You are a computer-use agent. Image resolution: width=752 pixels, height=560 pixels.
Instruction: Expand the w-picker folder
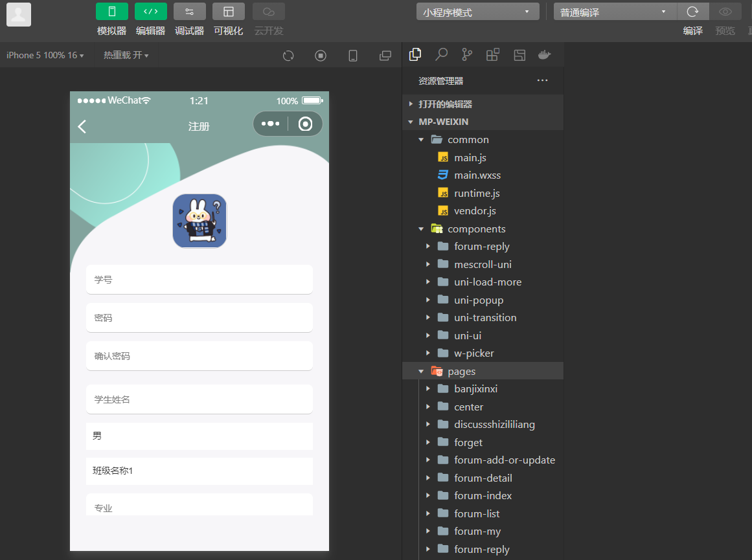coord(483,353)
